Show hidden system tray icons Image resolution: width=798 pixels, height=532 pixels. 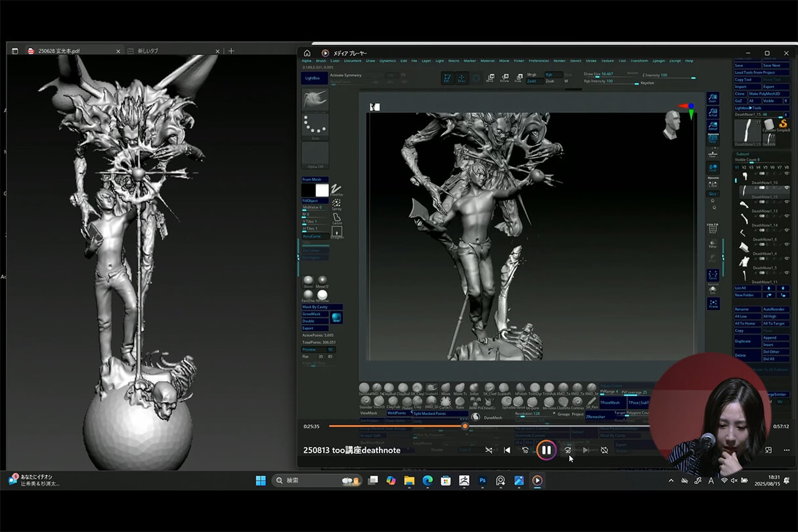[x=671, y=480]
